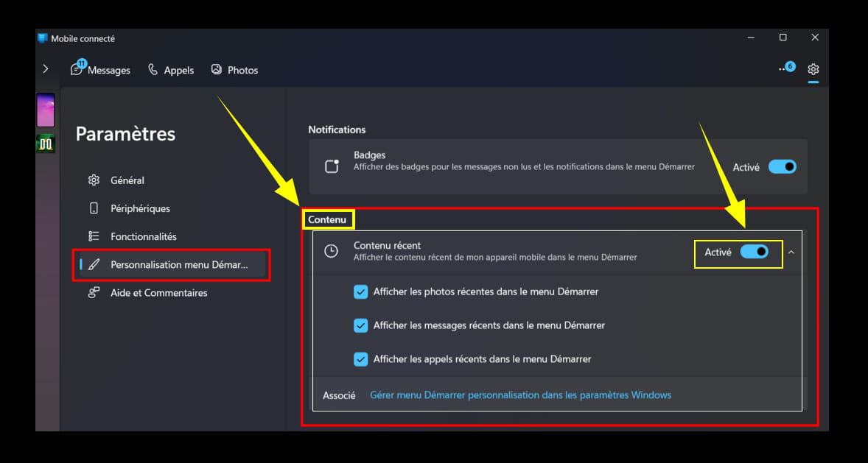Uncheck Afficher les messages récents checkbox
Viewport: 868px width, 463px height.
click(360, 325)
